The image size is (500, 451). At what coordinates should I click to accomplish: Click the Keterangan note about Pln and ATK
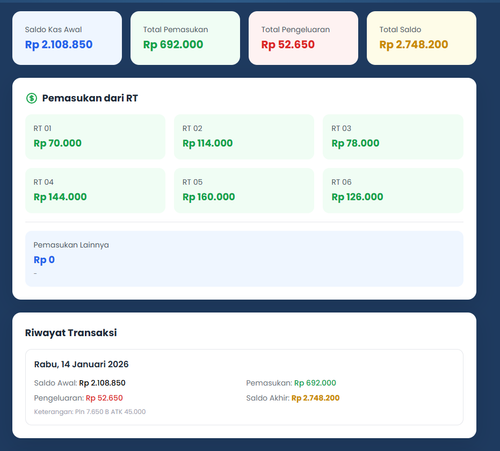coord(90,412)
